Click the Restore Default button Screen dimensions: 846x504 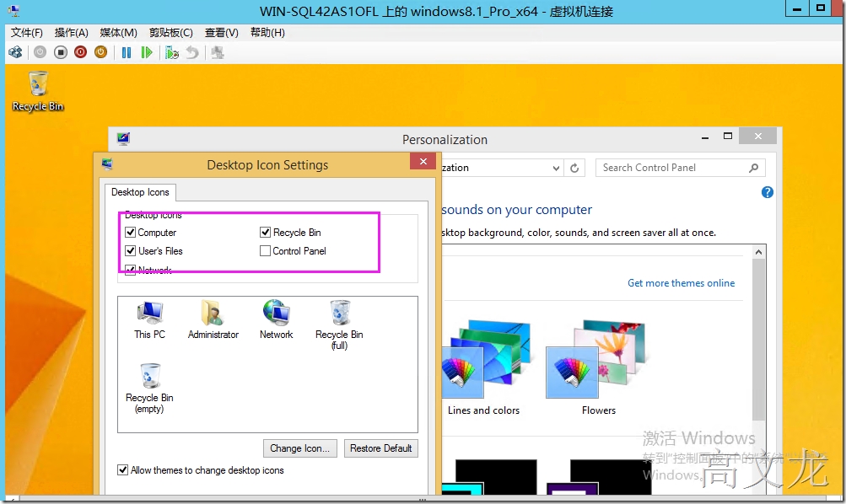(x=381, y=448)
